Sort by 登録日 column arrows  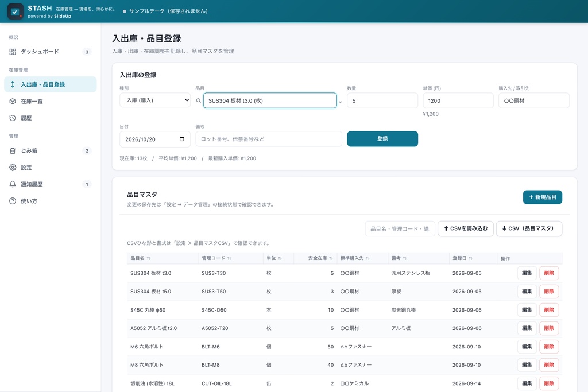471,258
